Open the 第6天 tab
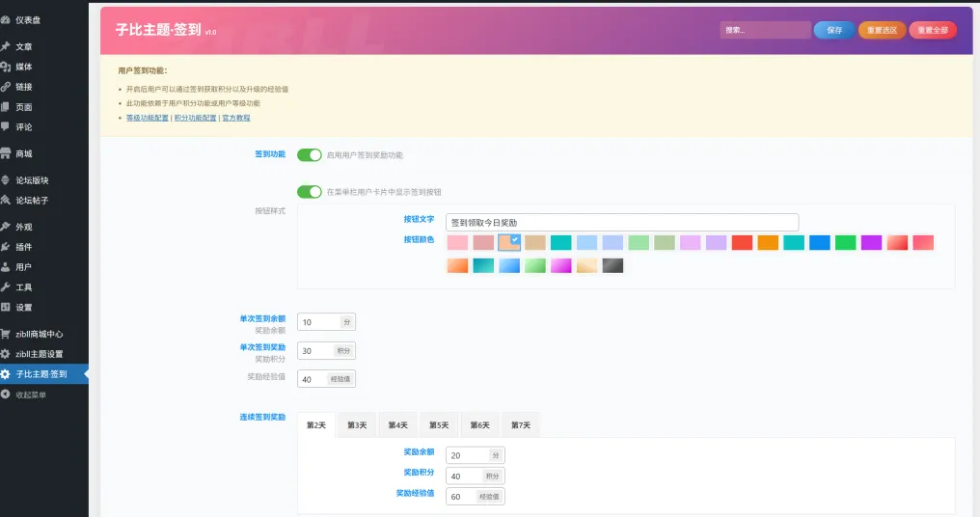 [x=480, y=425]
